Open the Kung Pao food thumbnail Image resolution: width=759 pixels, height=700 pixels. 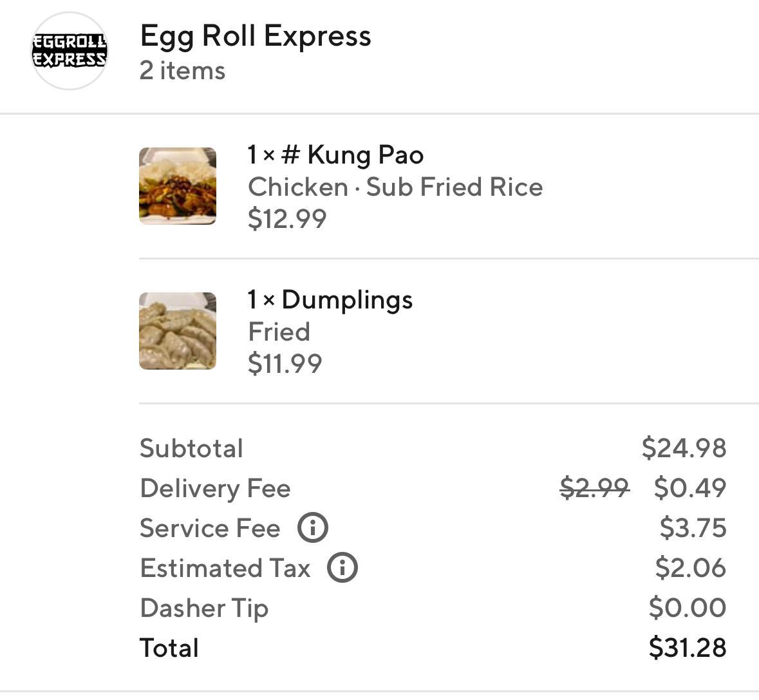pyautogui.click(x=178, y=186)
